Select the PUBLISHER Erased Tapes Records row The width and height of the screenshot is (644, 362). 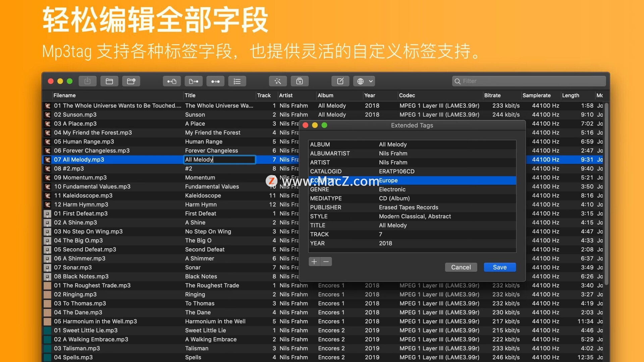[x=412, y=207]
